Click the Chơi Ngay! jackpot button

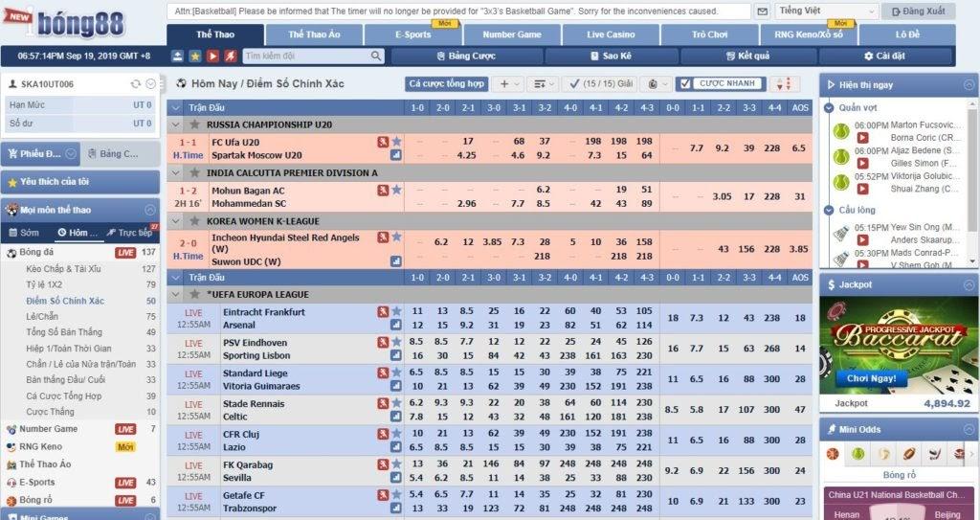pos(871,378)
